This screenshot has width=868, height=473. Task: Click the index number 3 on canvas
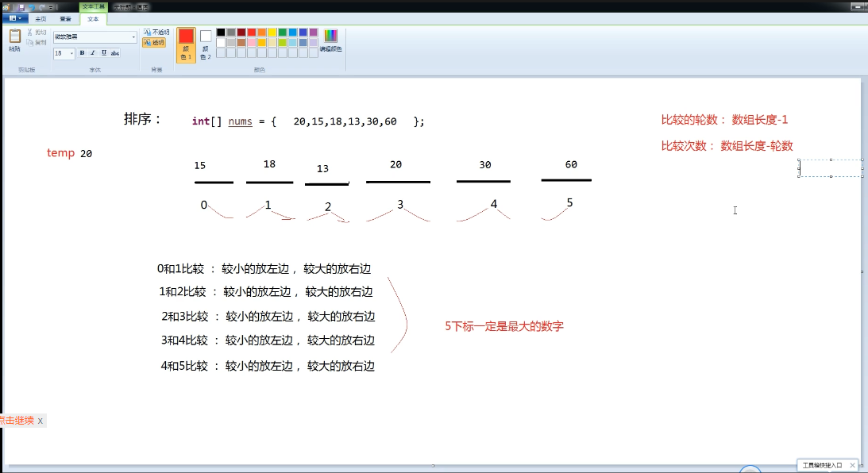tap(400, 205)
